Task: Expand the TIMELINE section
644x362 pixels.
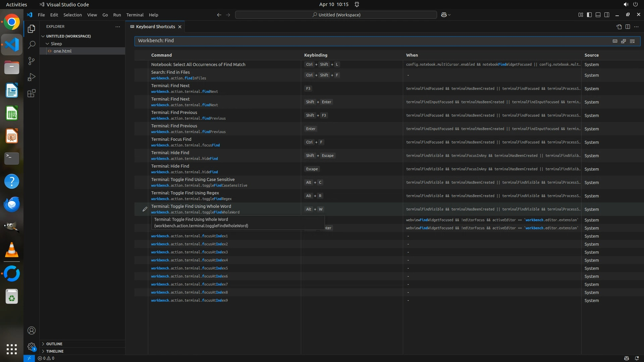Action: click(55, 351)
